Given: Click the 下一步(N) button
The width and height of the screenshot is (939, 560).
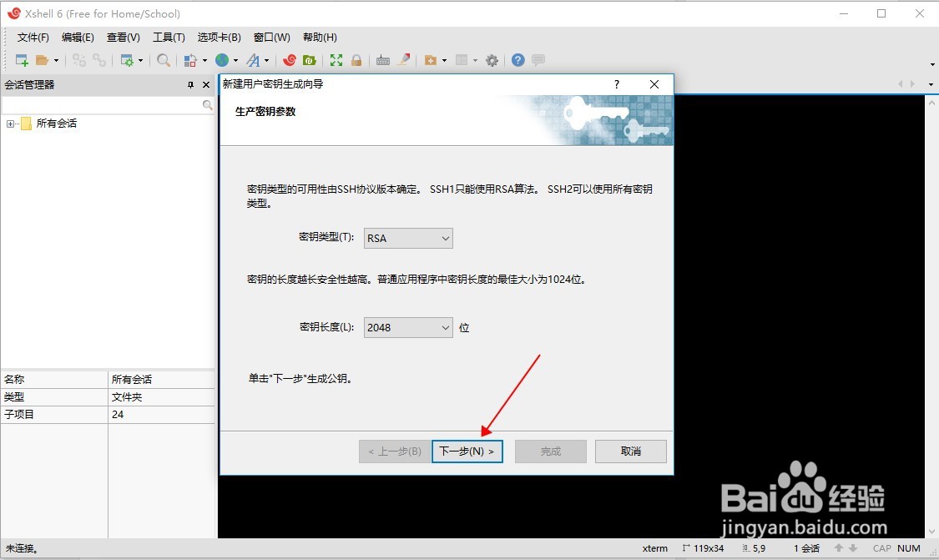Looking at the screenshot, I should pyautogui.click(x=467, y=451).
